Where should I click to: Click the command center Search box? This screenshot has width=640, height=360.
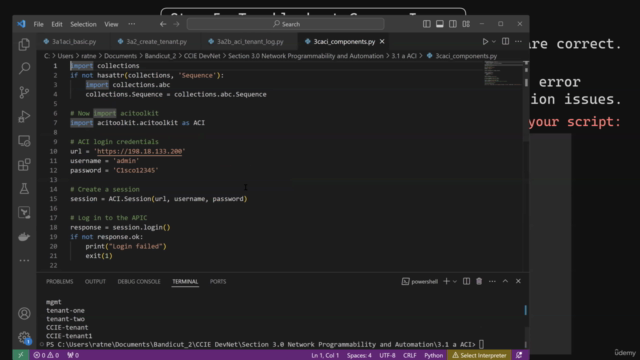286,24
